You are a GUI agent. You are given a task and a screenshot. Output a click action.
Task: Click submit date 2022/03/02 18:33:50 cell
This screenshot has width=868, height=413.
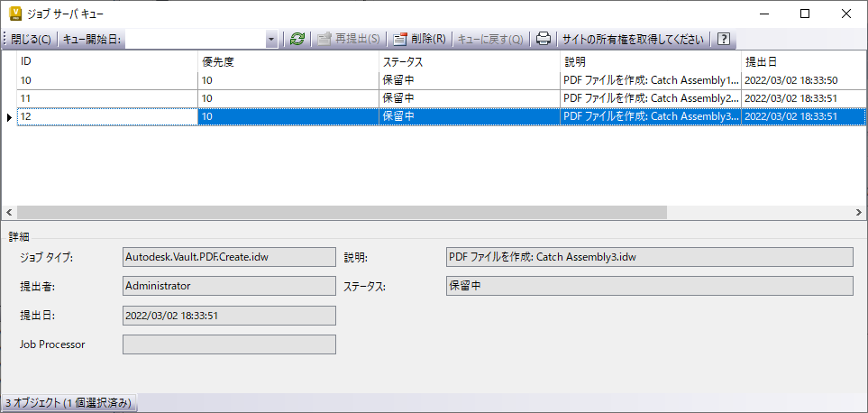point(804,80)
